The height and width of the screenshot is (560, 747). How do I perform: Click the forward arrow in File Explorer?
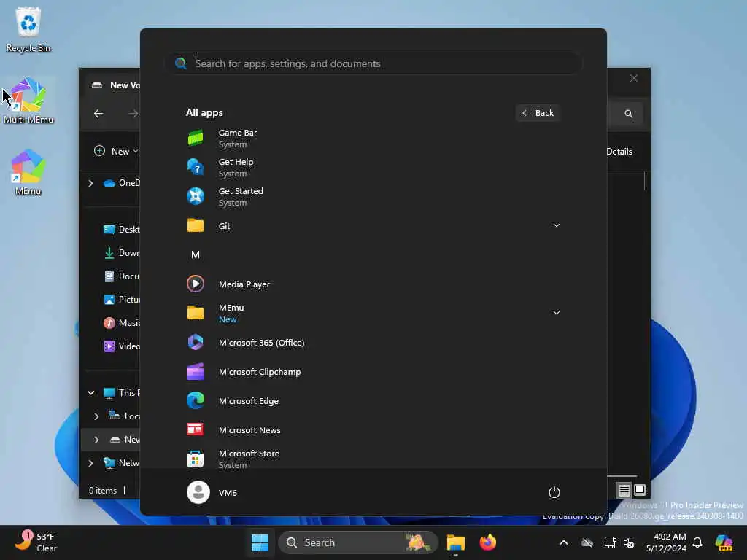(x=133, y=114)
